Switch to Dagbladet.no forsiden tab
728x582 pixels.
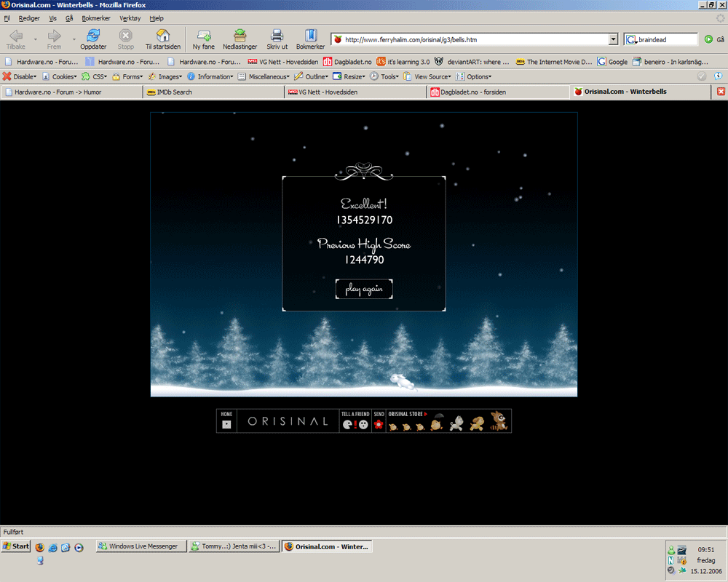click(497, 92)
